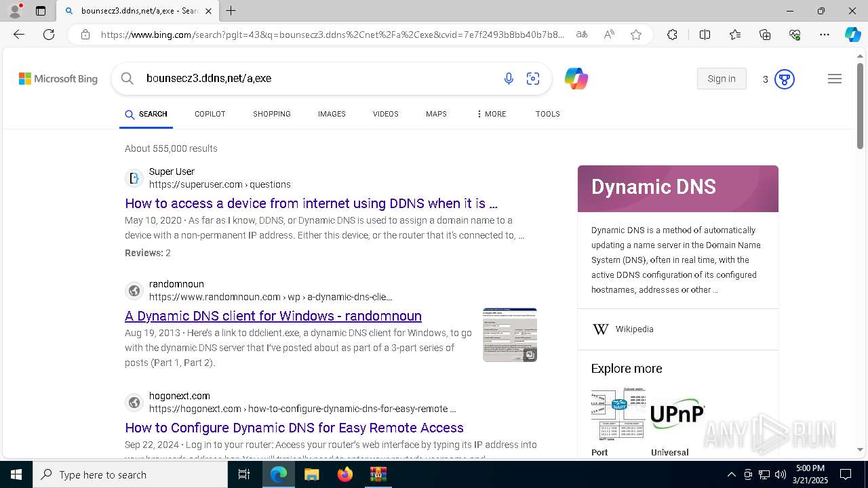Click the superuser.com URL breadcrumb
The image size is (868, 488).
pos(220,184)
